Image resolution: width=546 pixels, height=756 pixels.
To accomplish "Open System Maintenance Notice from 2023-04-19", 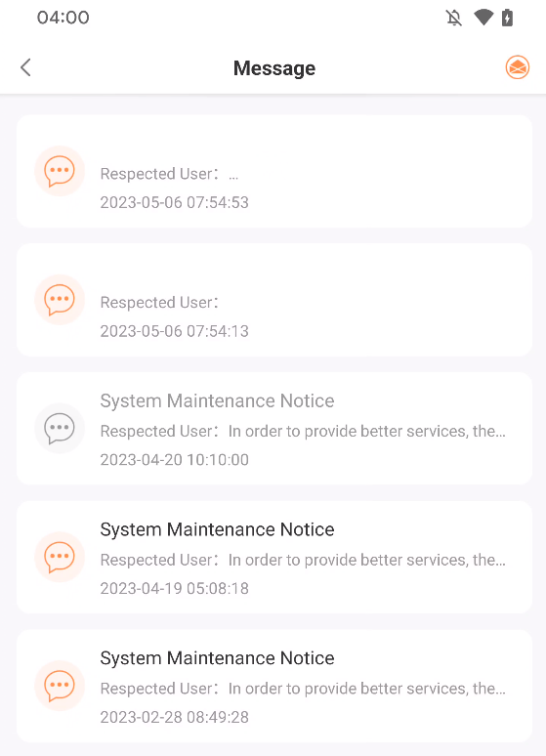I will click(x=274, y=558).
